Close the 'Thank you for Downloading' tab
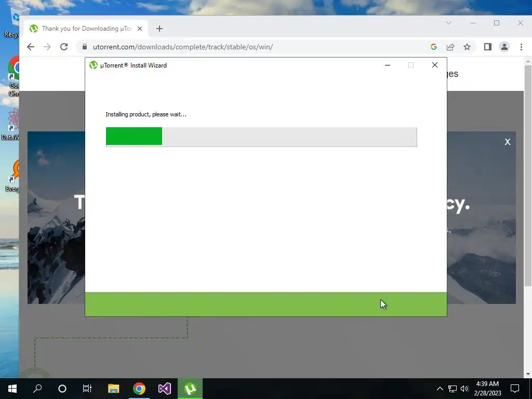 pos(139,29)
